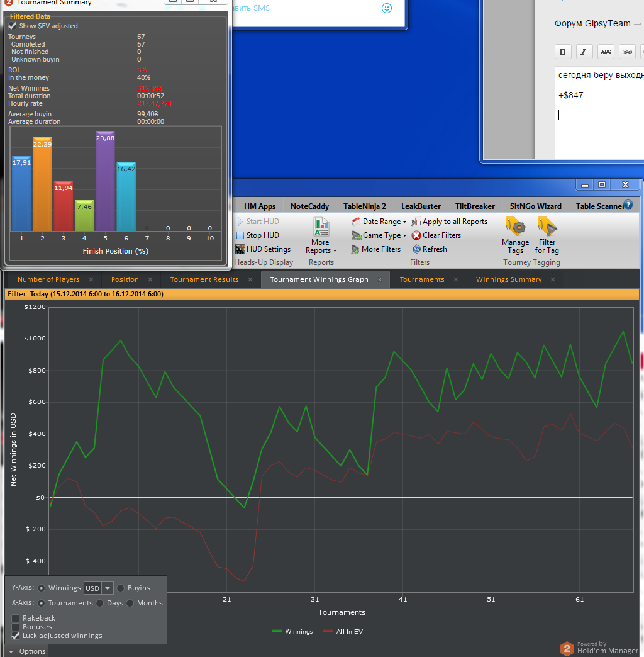The width and height of the screenshot is (644, 657).
Task: Click the Date Range calendar icon
Action: tap(356, 222)
